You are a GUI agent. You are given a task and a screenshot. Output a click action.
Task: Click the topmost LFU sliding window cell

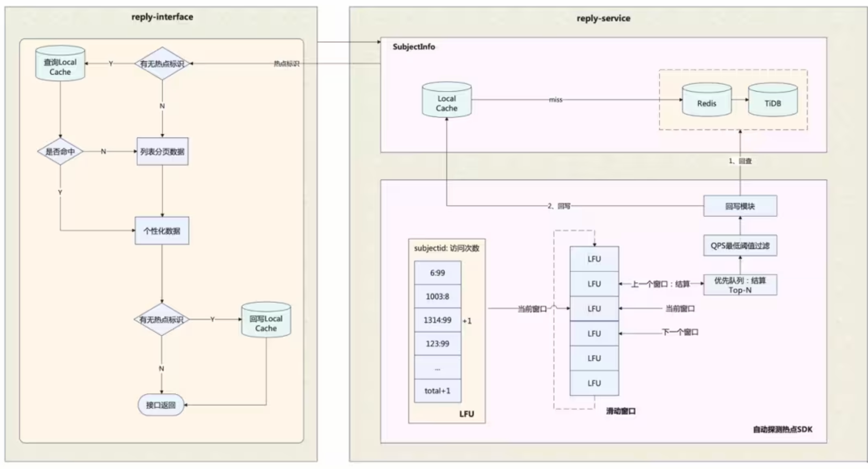point(594,259)
